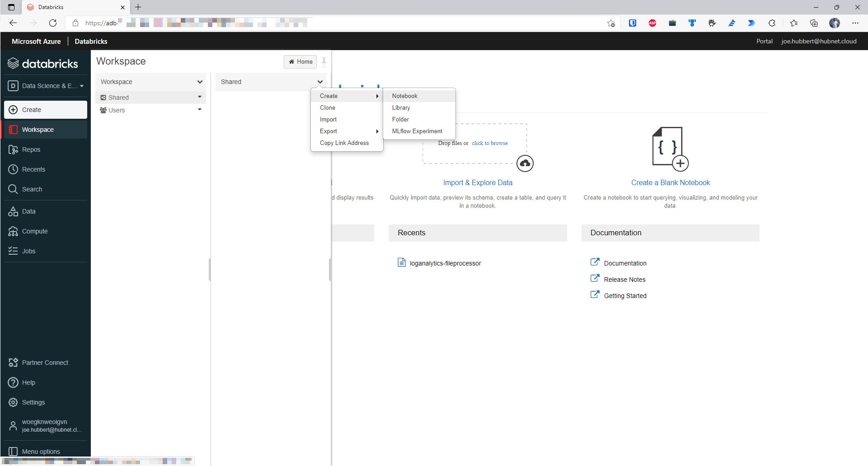Expand the Data Science & Engineering persona dropdown
The width and height of the screenshot is (868, 466).
point(82,86)
